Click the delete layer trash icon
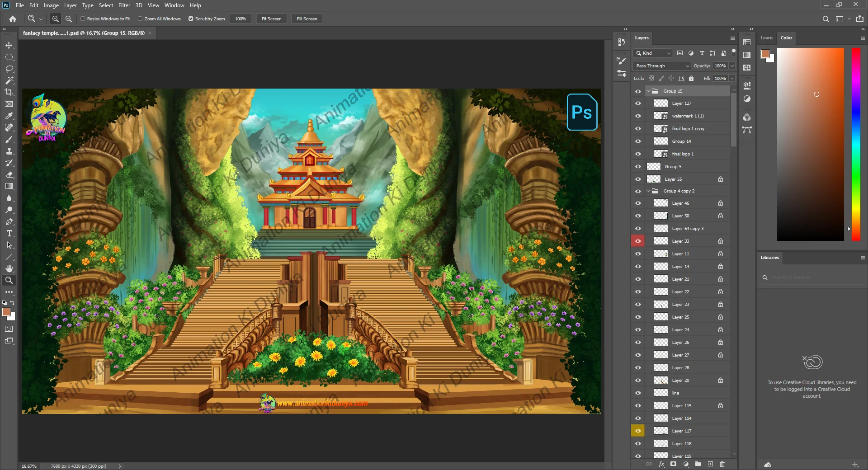 [722, 464]
